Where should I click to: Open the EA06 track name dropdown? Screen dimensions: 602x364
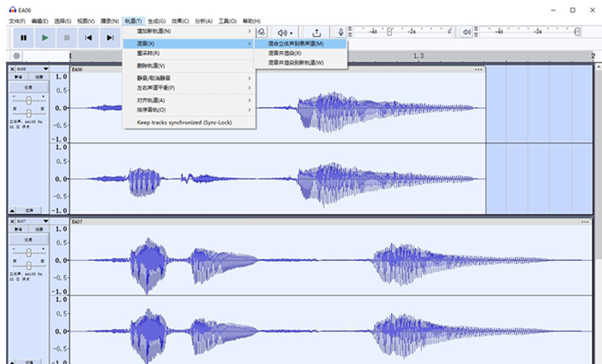(45, 69)
